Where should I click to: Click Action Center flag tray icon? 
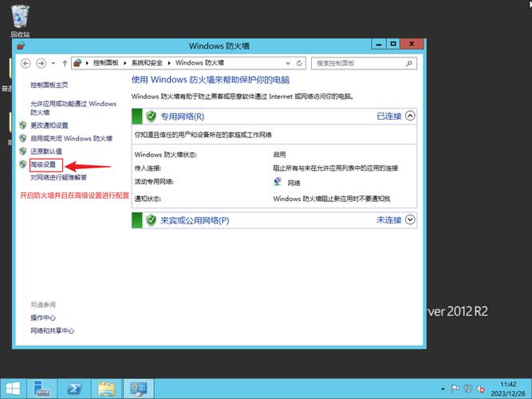click(455, 389)
